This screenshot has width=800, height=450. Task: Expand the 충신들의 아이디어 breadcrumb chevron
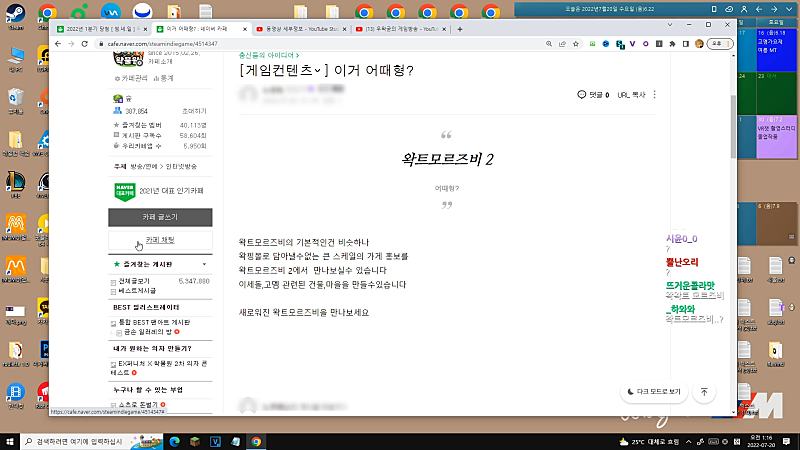click(x=297, y=55)
